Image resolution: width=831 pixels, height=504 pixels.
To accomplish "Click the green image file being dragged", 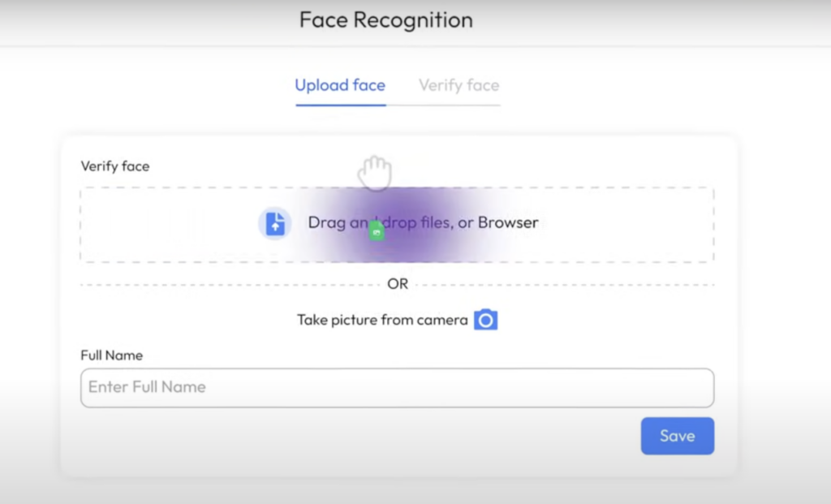I will coord(376,231).
